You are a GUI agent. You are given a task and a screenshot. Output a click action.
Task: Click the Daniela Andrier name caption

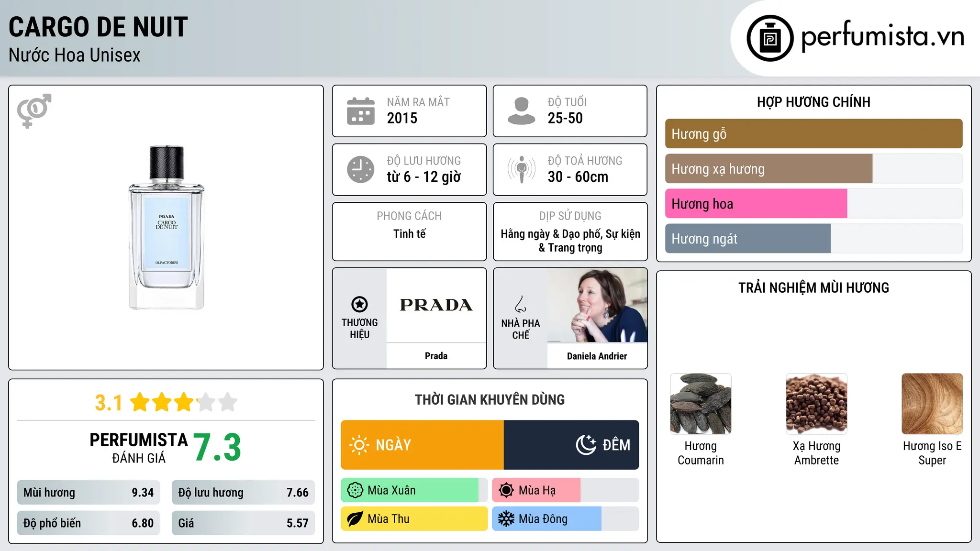pos(597,356)
